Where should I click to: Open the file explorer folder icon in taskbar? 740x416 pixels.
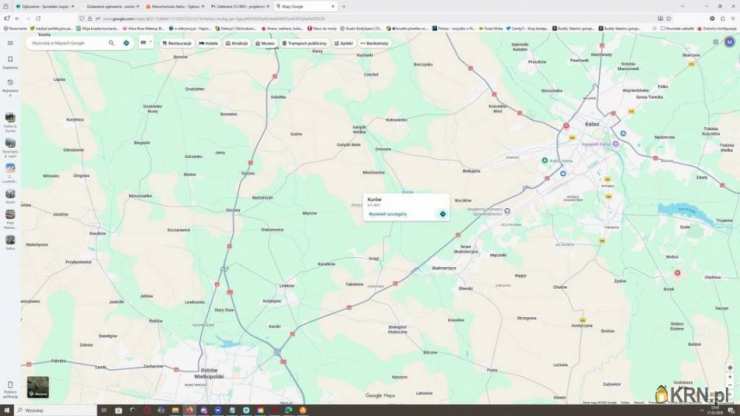click(x=176, y=410)
